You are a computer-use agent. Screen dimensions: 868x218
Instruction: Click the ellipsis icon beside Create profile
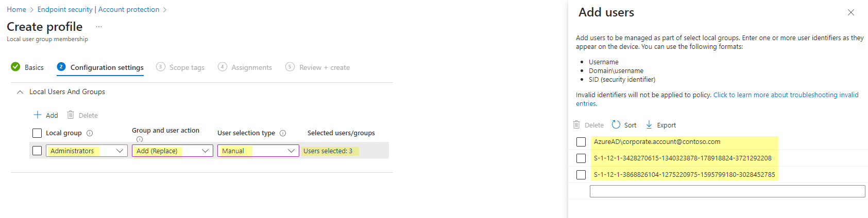click(99, 27)
